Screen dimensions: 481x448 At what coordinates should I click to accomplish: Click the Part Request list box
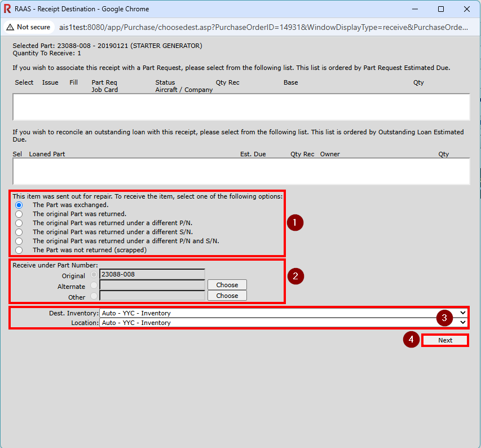(x=241, y=107)
